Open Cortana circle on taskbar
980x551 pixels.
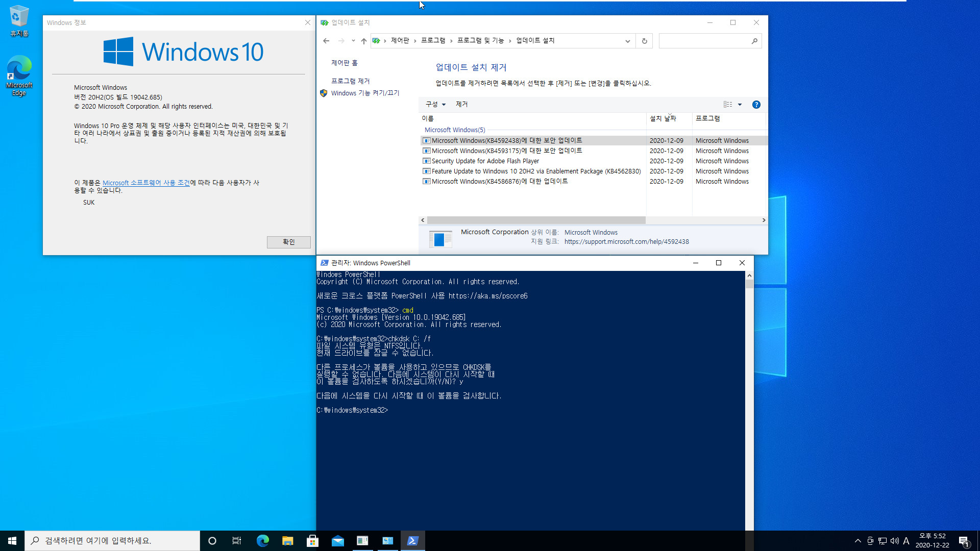pyautogui.click(x=212, y=541)
